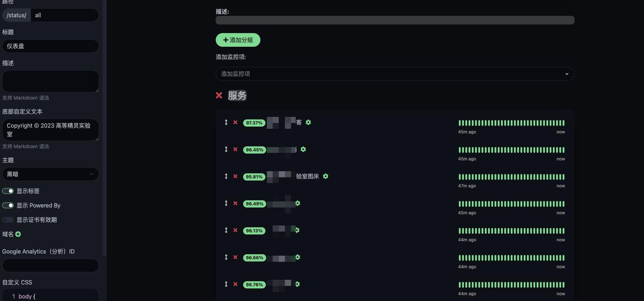Click the 验室图床 monitor name
Screen dimensions: 644x301
(308, 176)
